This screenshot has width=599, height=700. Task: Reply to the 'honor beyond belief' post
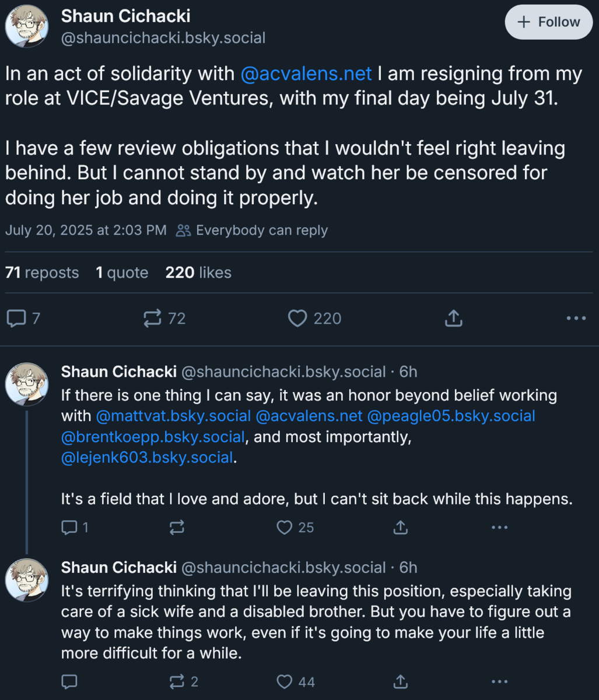coord(69,528)
